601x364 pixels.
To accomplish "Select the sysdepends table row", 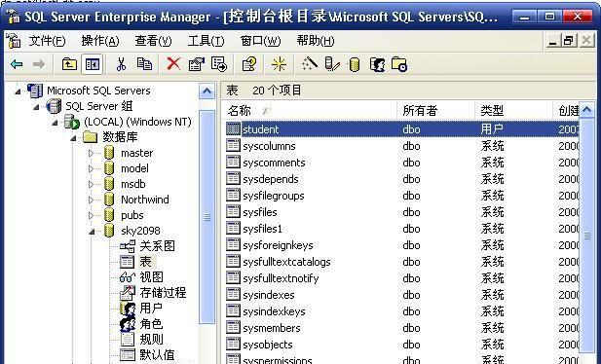I will [401, 179].
